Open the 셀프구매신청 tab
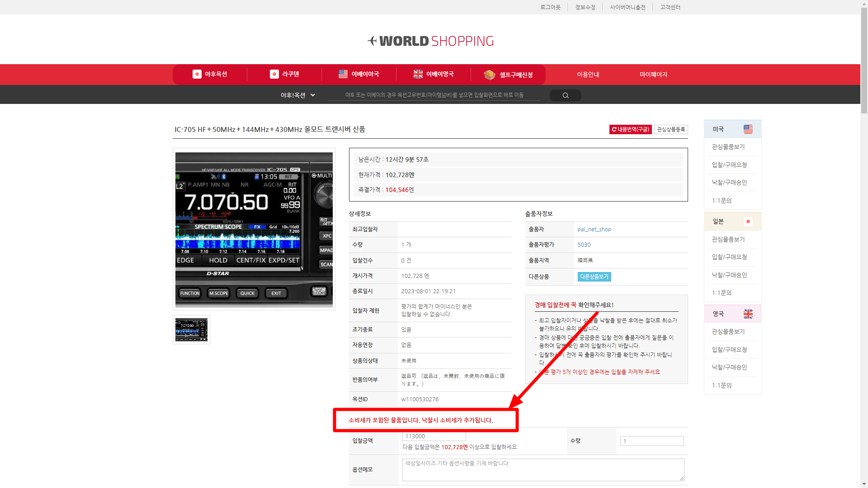 click(508, 75)
